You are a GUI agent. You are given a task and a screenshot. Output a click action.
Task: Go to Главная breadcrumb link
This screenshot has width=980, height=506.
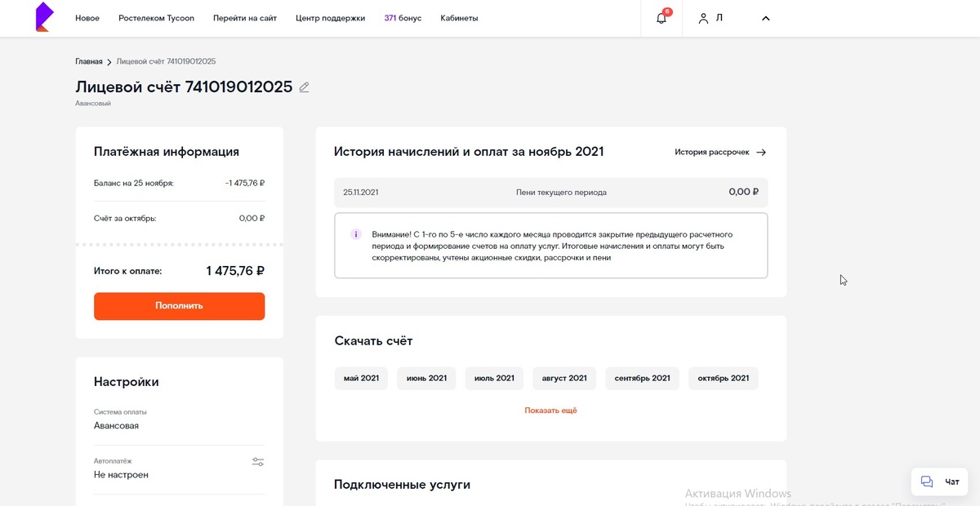(89, 61)
